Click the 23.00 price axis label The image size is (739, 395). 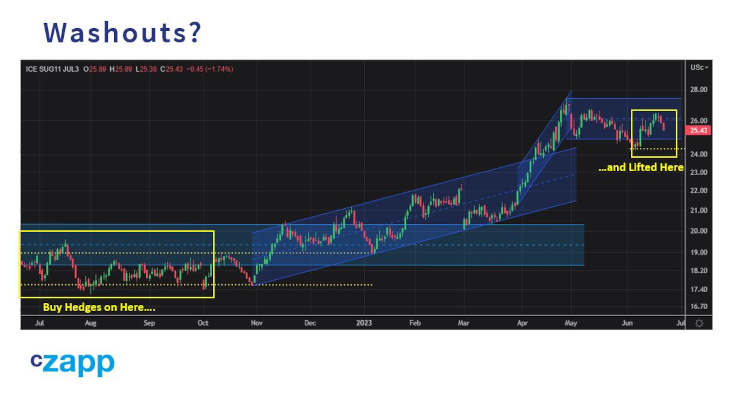coord(698,173)
